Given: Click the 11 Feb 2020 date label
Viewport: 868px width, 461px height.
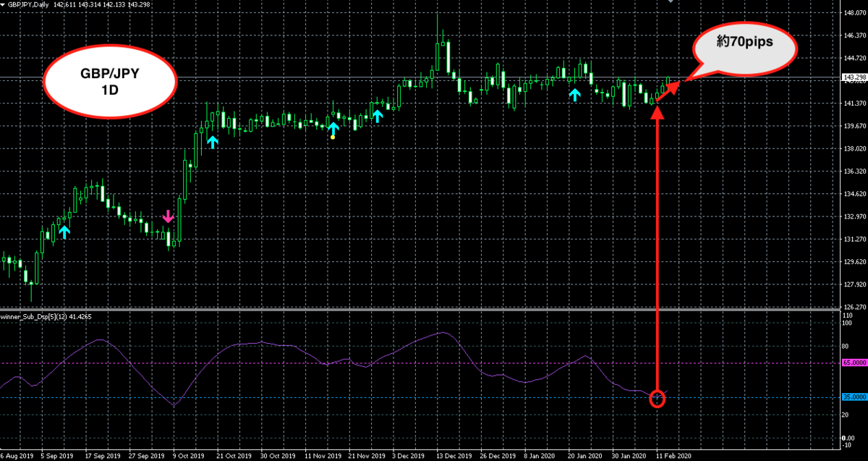Looking at the screenshot, I should [673, 456].
